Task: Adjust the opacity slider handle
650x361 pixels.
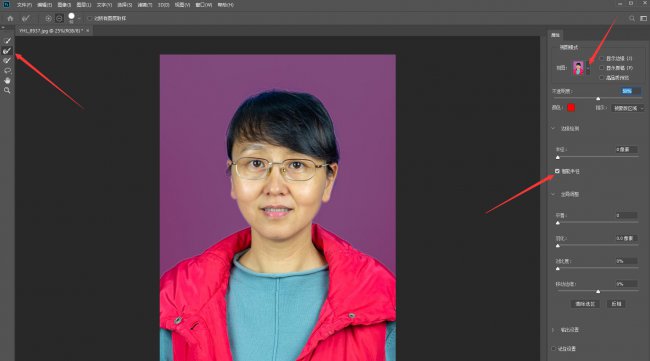Action: point(598,99)
